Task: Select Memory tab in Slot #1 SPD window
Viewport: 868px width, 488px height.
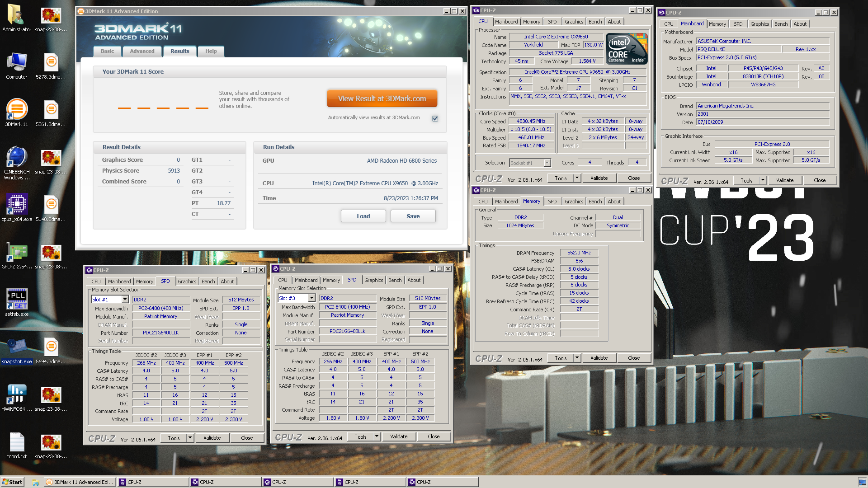Action: point(145,282)
